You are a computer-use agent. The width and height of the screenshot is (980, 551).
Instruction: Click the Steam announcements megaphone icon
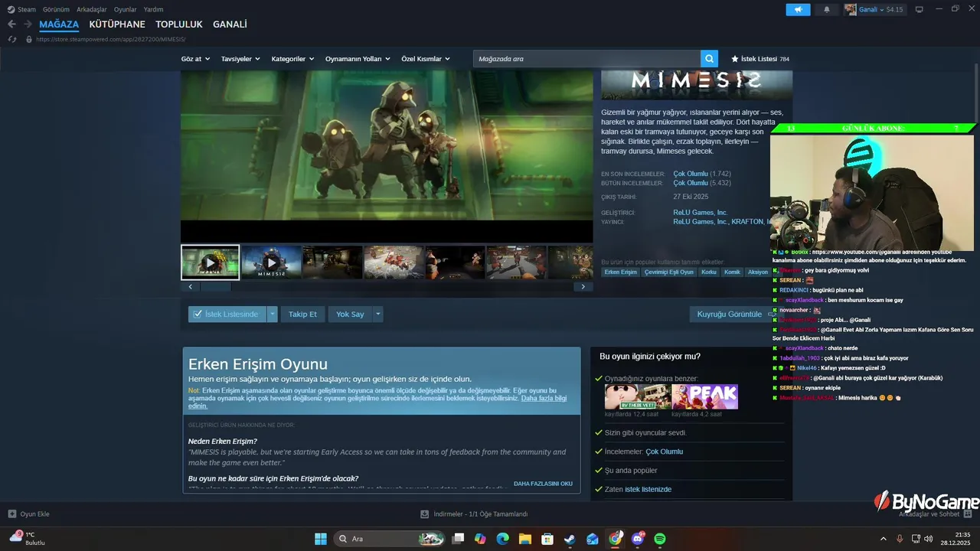coord(798,9)
